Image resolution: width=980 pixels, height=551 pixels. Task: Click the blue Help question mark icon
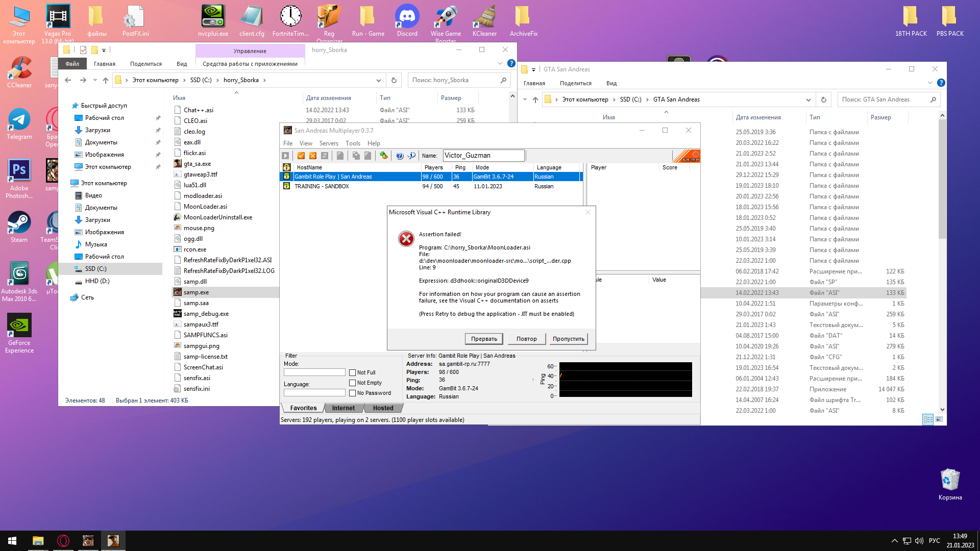pyautogui.click(x=400, y=156)
